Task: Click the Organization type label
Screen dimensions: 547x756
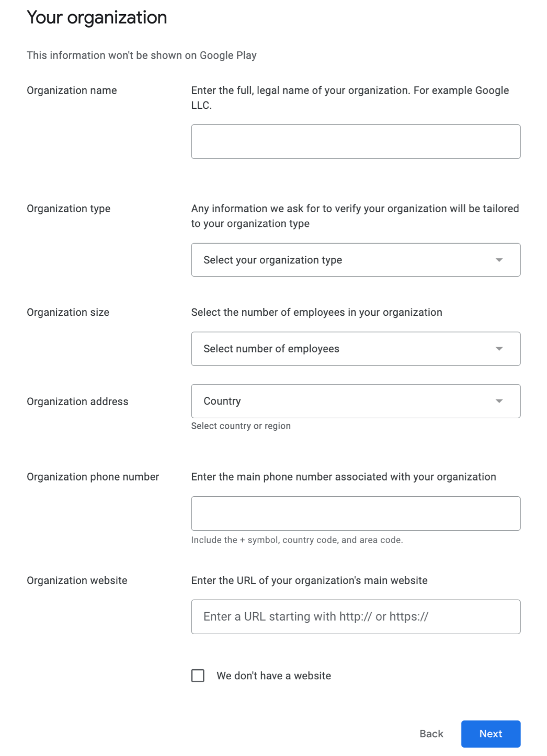Action: coord(69,209)
